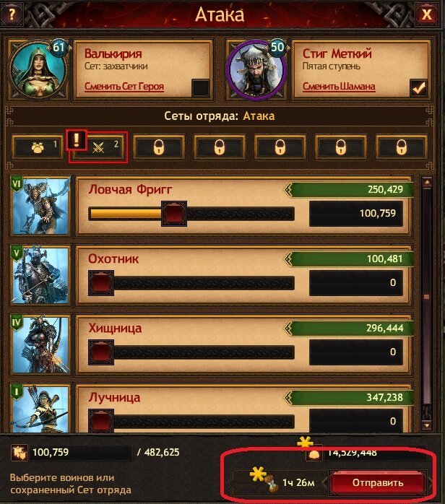Click the first locked troop set slot
Image resolution: width=445 pixels, height=504 pixels.
[x=159, y=147]
